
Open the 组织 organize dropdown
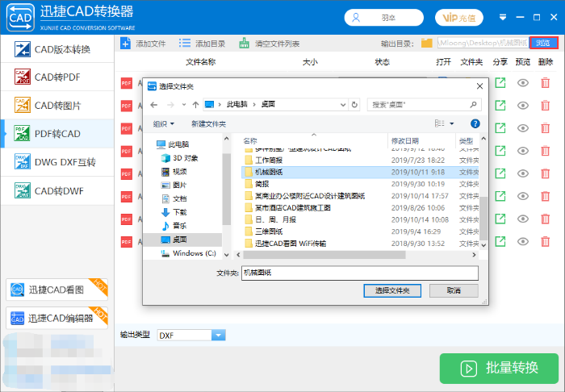[164, 124]
